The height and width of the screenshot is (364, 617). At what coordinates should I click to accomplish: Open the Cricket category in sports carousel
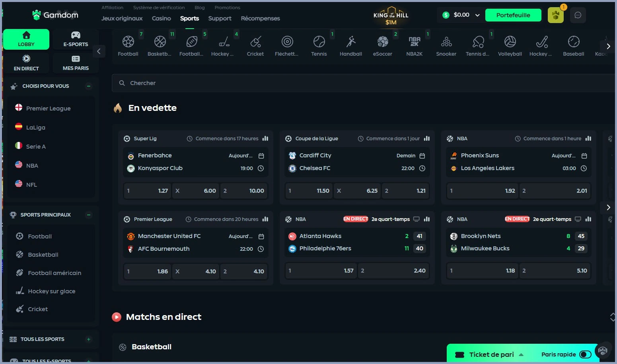point(255,45)
